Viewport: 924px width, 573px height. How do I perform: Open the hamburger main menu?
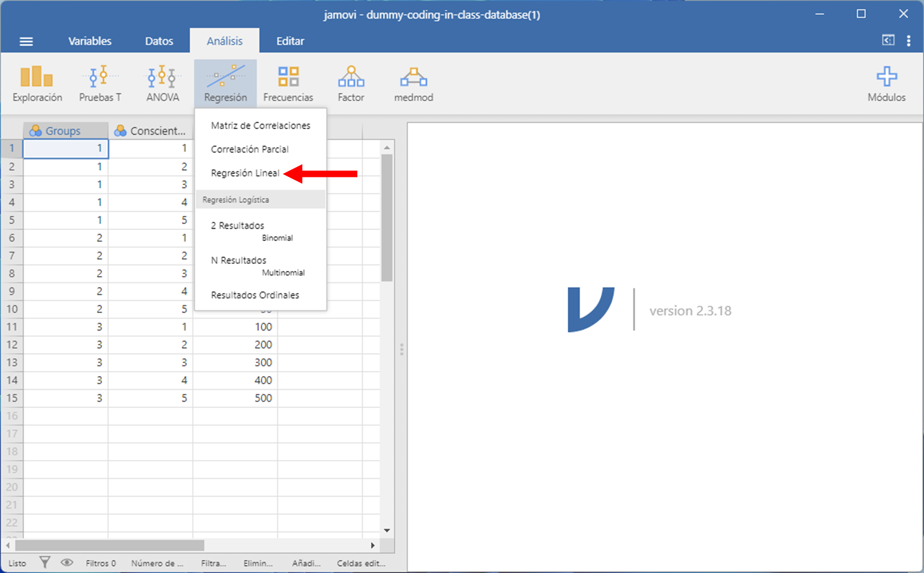click(26, 41)
